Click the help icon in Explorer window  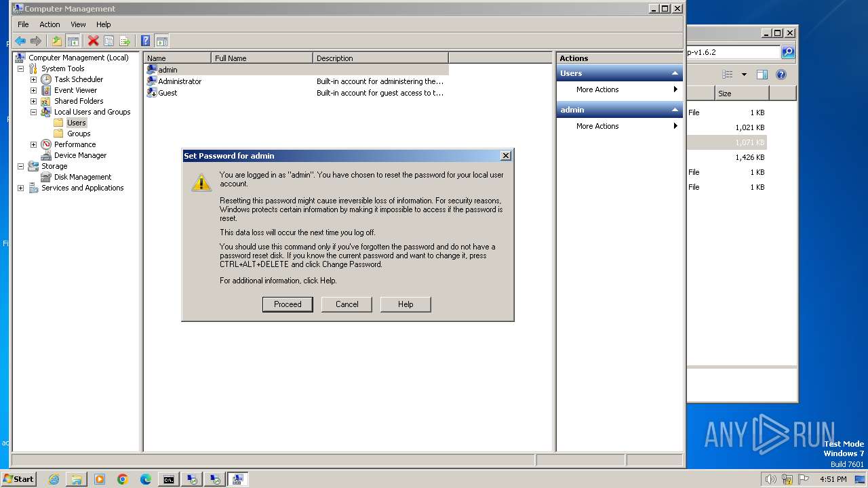(781, 75)
